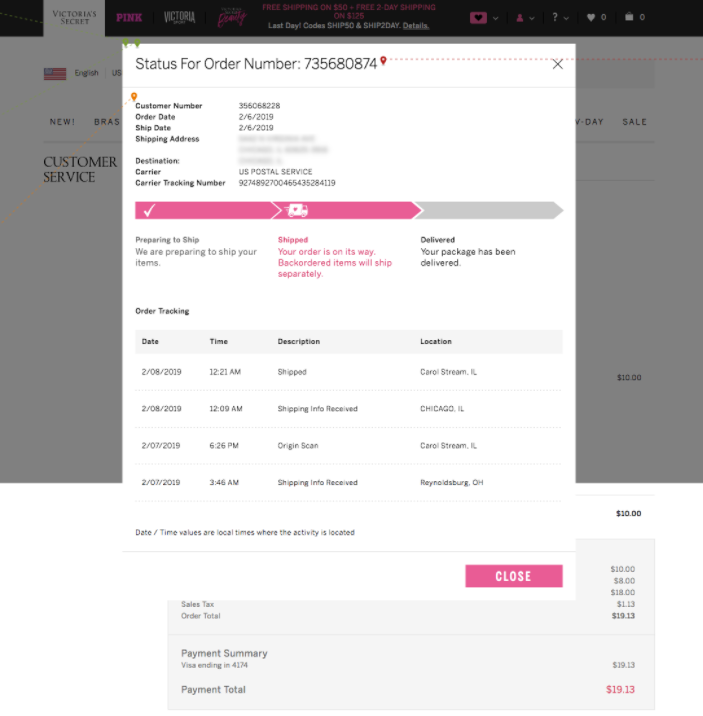The height and width of the screenshot is (716, 703).
Task: Click the gray Delivered progress segment
Action: (x=489, y=211)
